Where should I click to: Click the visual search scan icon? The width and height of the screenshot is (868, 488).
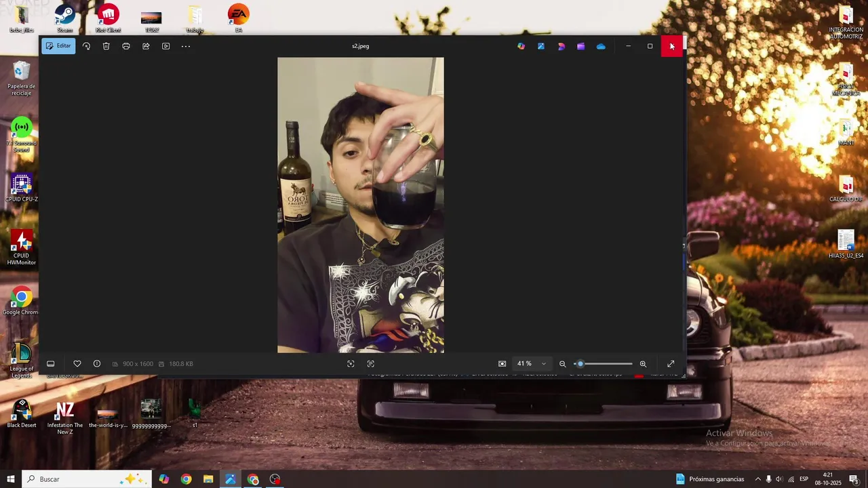pyautogui.click(x=351, y=364)
